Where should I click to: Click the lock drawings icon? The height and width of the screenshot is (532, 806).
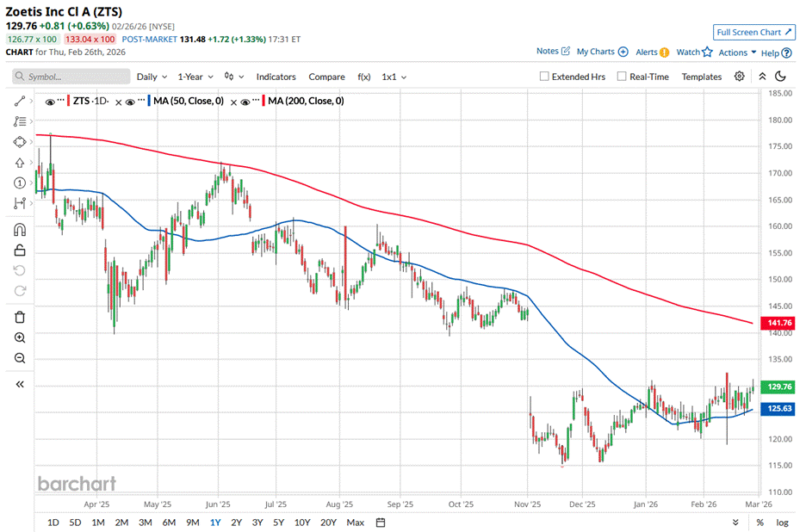20,251
